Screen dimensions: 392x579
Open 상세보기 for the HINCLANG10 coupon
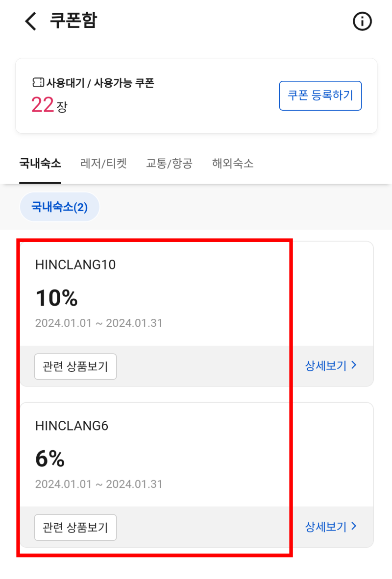pyautogui.click(x=326, y=365)
